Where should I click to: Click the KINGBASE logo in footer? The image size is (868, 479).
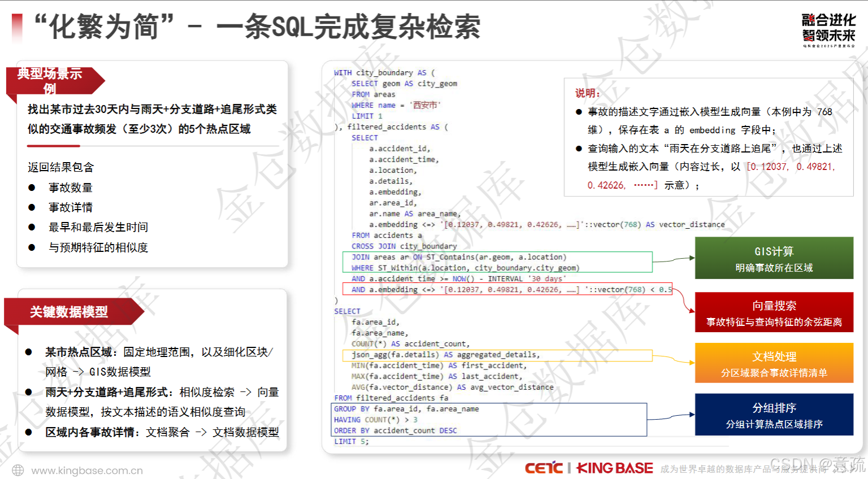[x=614, y=468]
